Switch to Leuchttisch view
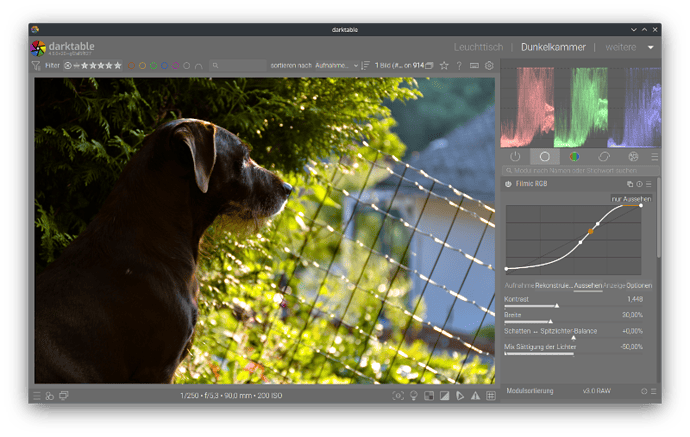Viewport: 690px width, 437px height. [x=478, y=47]
